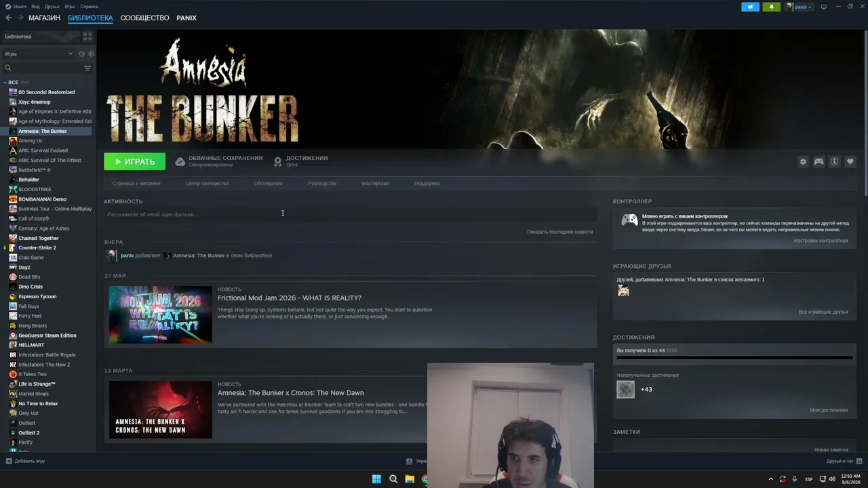Click the panix avatar in activity feed
Image resolution: width=868 pixels, height=488 pixels.
[x=111, y=256]
